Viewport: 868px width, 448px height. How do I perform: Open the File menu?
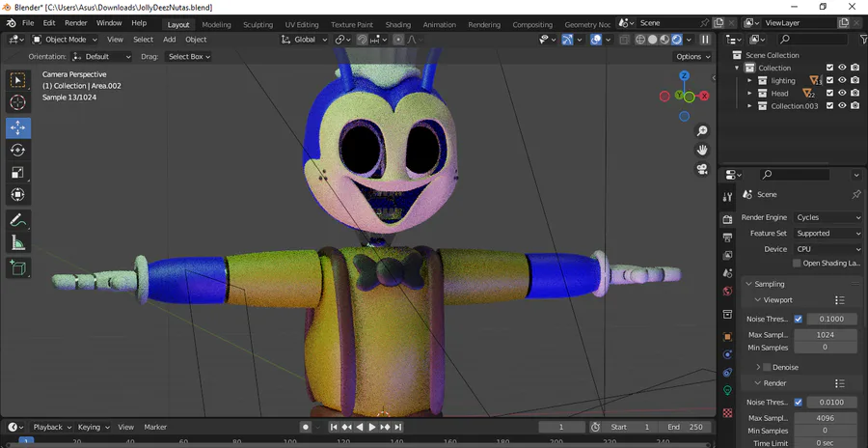tap(28, 23)
